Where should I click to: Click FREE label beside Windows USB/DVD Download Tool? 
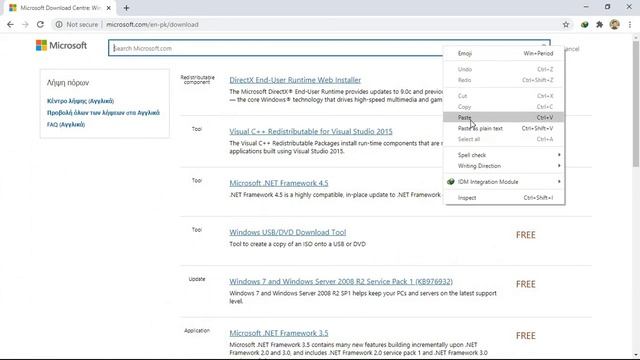526,235
